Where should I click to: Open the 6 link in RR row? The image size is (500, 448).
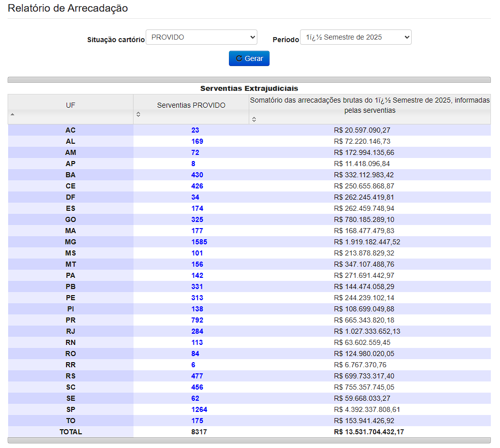[x=193, y=365]
